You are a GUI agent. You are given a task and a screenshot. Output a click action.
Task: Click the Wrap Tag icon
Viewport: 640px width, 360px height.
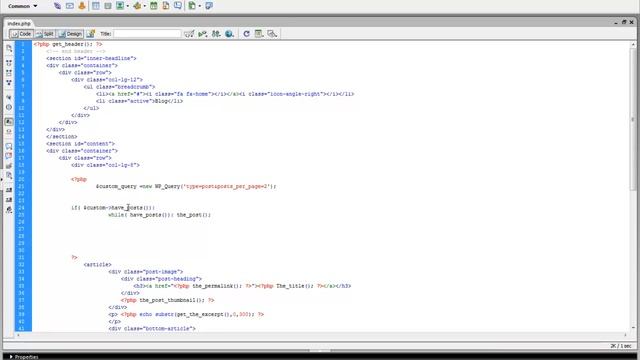point(9,166)
